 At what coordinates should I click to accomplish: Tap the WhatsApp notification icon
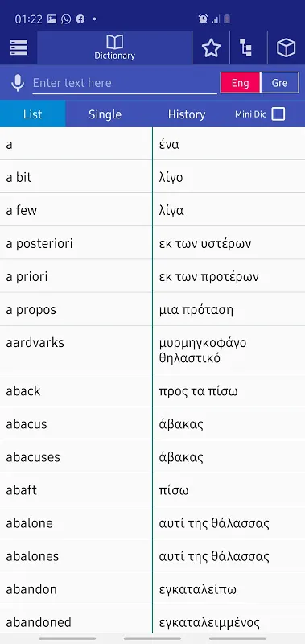[x=66, y=19]
